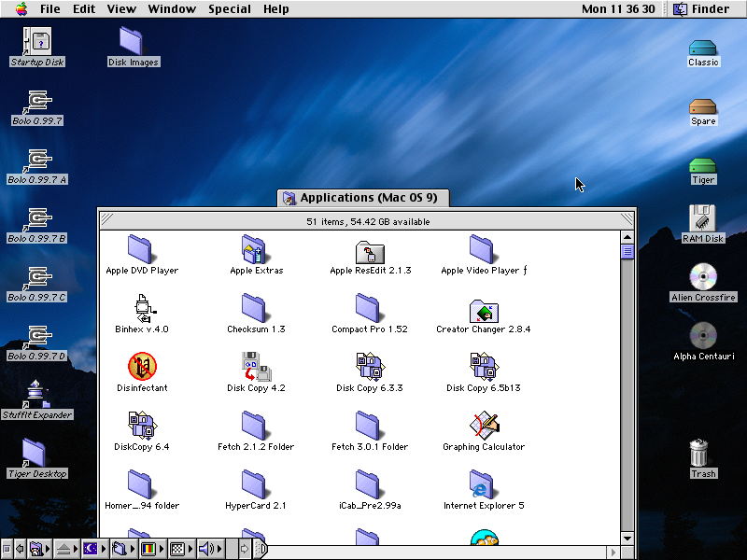Select the Disk Copy 4.2 icon

click(256, 366)
